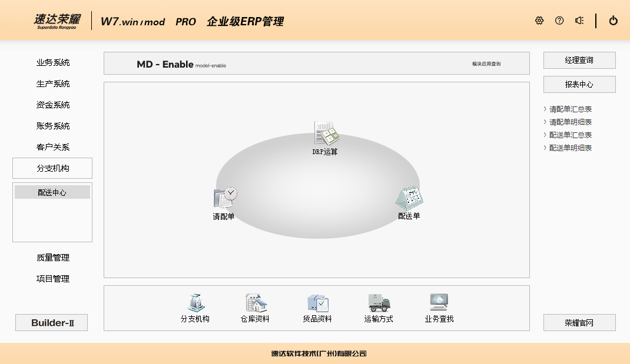Image resolution: width=630 pixels, height=364 pixels.
Task: Open 业务查找 search icon
Action: (x=439, y=303)
